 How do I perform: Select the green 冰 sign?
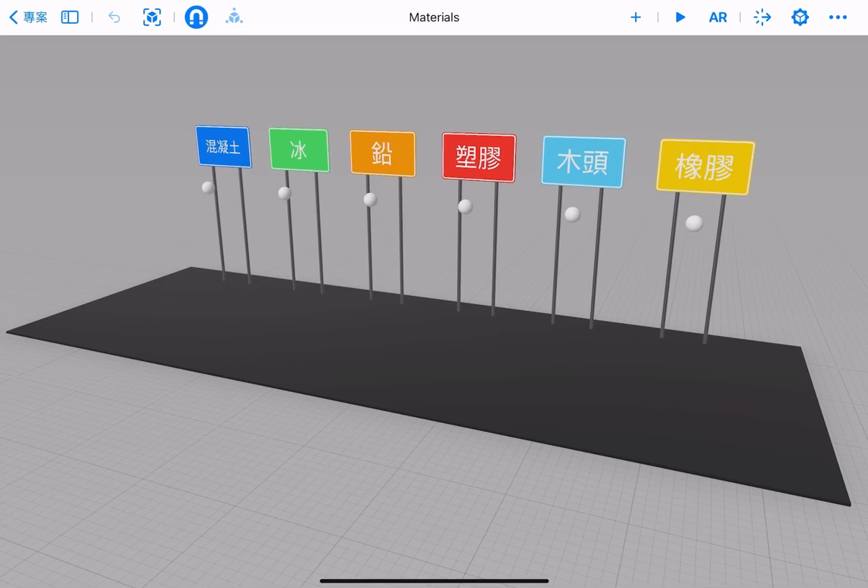(x=299, y=150)
